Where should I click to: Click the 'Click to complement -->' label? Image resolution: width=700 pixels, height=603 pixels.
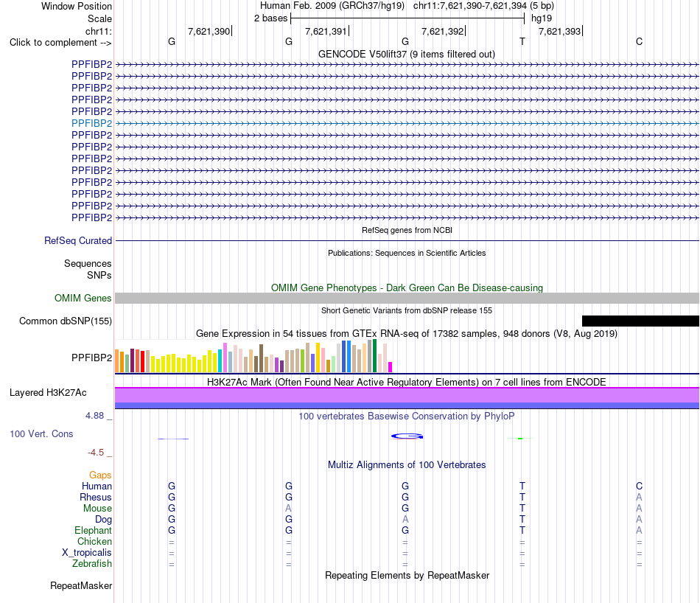click(x=60, y=43)
